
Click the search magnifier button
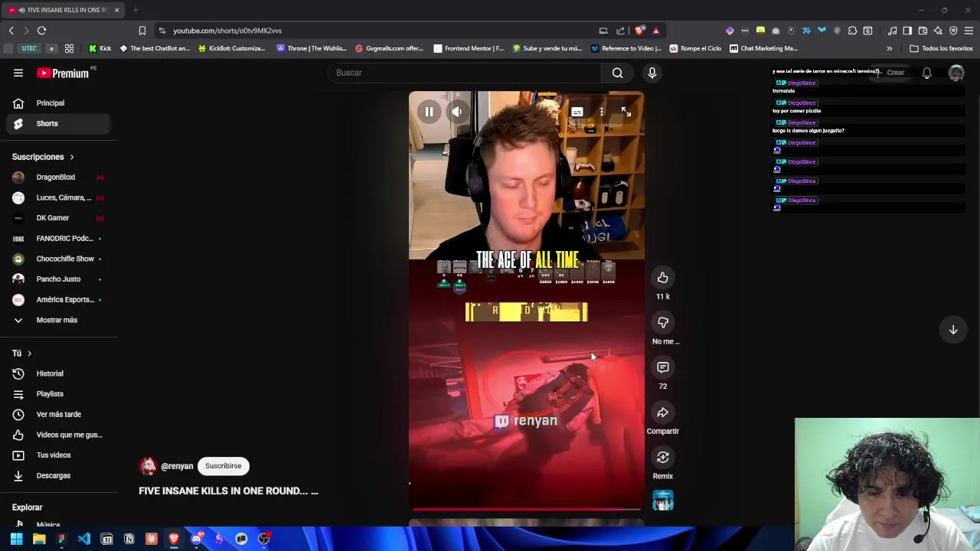click(617, 73)
